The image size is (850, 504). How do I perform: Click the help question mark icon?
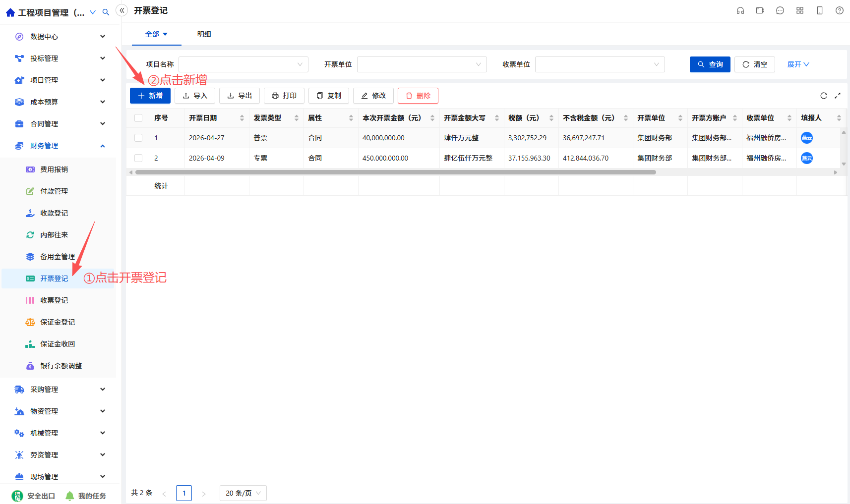(840, 10)
